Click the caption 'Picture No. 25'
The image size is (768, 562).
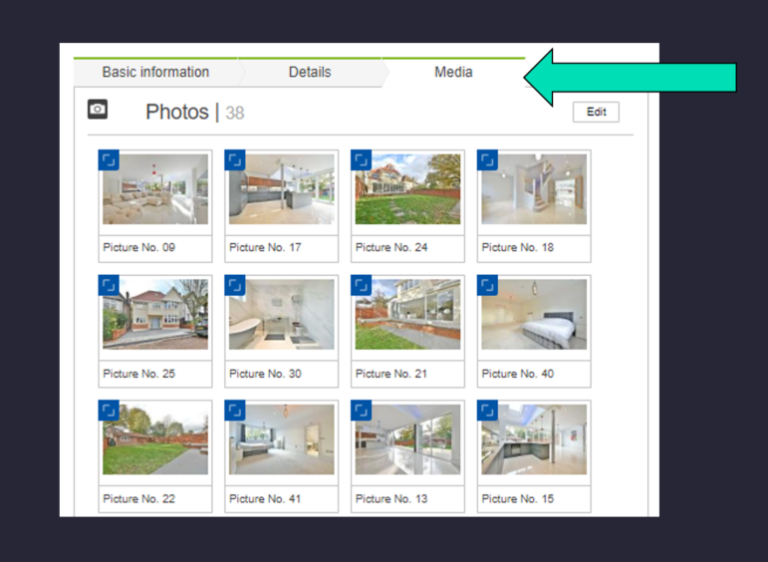pos(139,373)
